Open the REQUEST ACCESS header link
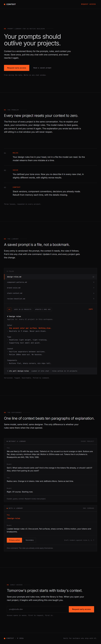 point(88,4)
